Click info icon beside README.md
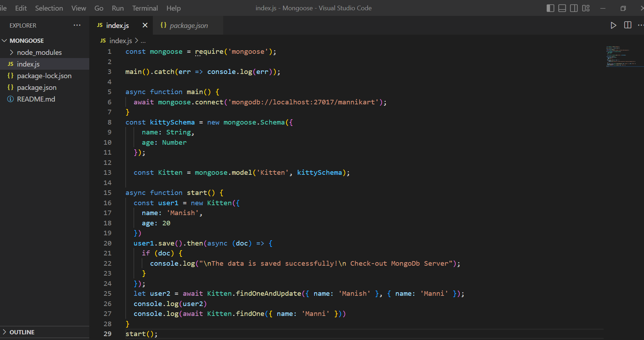 tap(11, 99)
